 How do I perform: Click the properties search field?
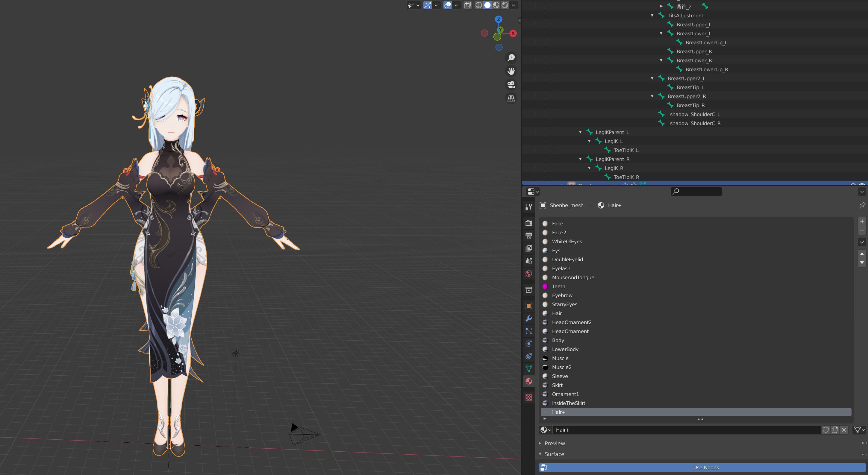696,192
